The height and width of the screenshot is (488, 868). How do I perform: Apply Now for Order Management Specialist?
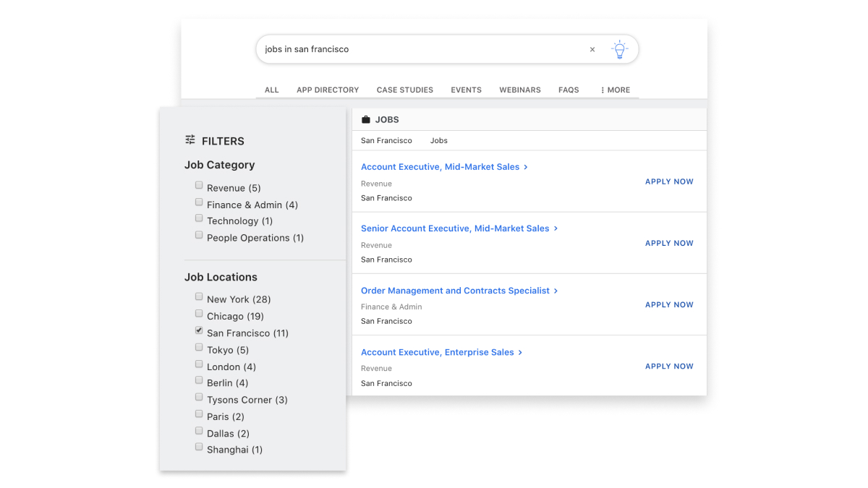point(669,304)
